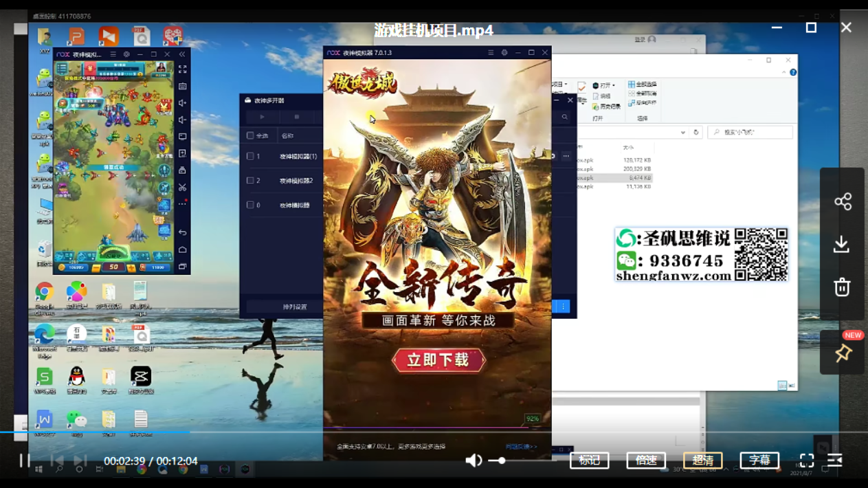Open menu in small Nox emulator title bar
The width and height of the screenshot is (868, 488).
[113, 54]
